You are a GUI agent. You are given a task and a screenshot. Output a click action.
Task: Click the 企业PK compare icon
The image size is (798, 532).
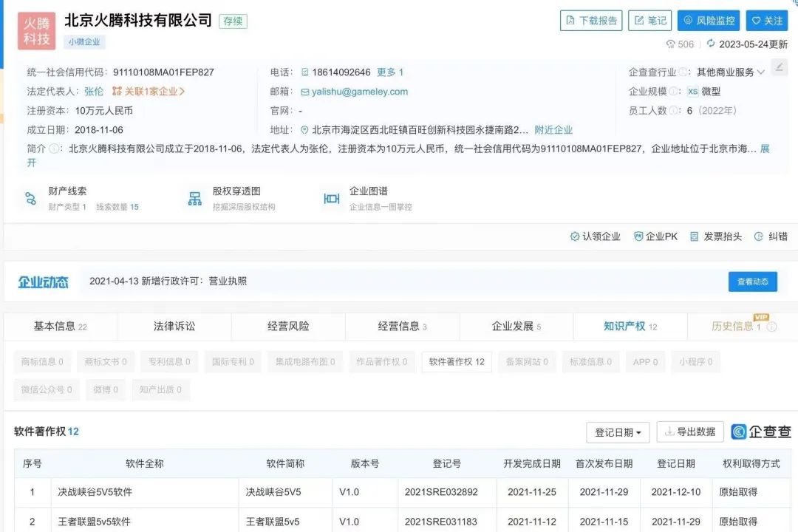(x=638, y=236)
